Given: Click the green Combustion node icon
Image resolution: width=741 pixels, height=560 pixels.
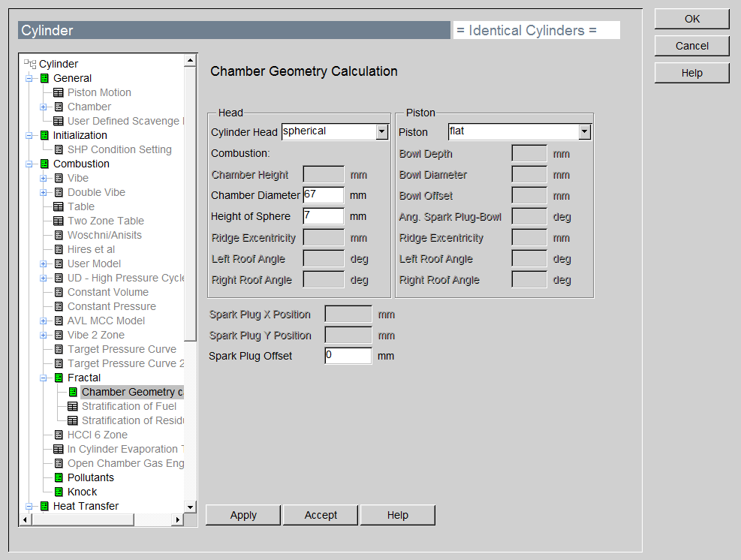Looking at the screenshot, I should [x=44, y=164].
